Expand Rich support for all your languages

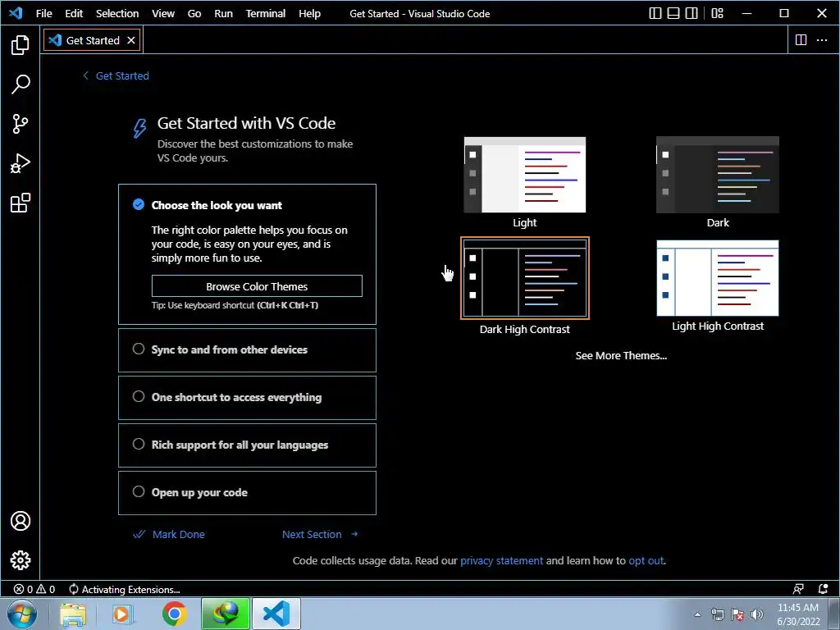[x=247, y=445]
